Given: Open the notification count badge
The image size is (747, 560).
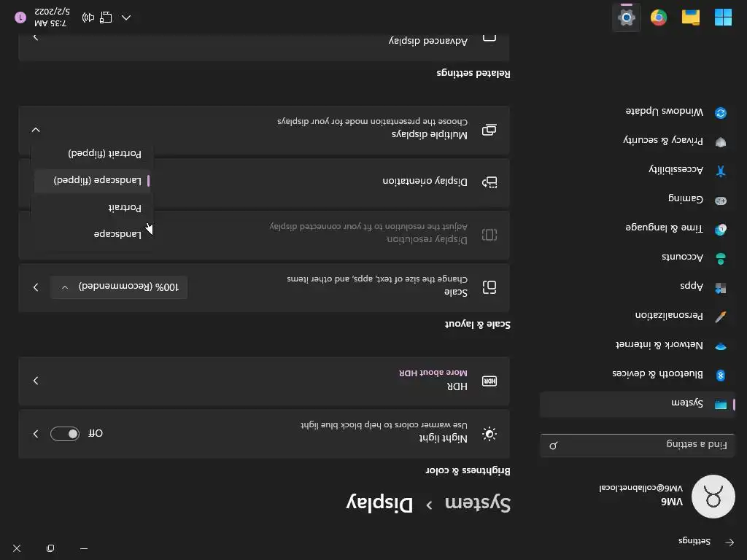Looking at the screenshot, I should click(20, 17).
